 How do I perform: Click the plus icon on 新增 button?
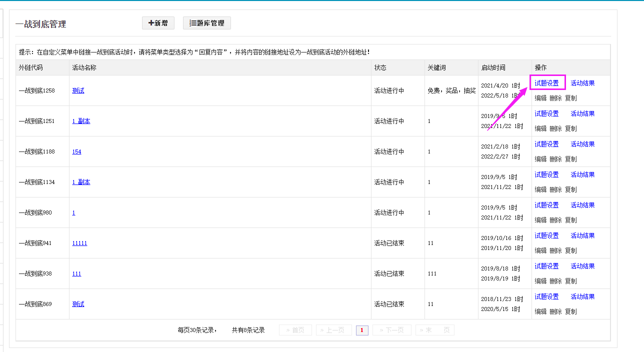[x=151, y=23]
